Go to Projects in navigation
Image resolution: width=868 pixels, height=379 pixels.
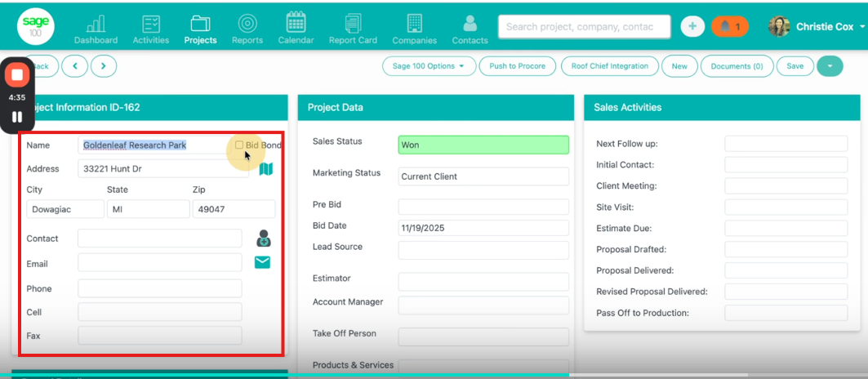coord(200,30)
